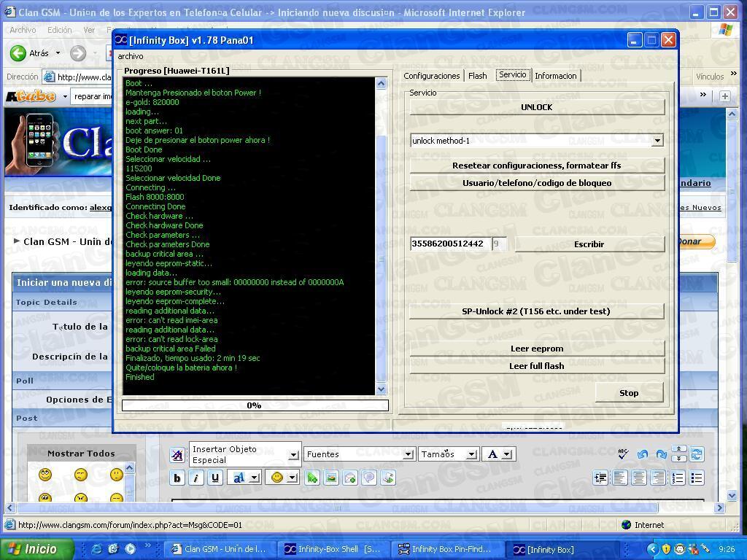Click the Mostrar Todos emoticons link
The width and height of the screenshot is (747, 560).
click(x=82, y=454)
